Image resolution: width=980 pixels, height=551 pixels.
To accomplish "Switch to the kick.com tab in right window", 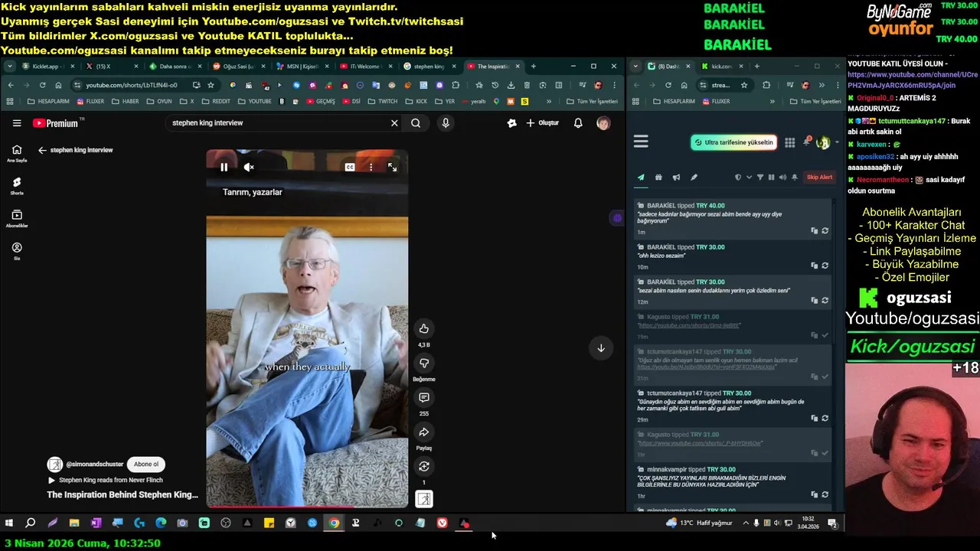I will [723, 66].
